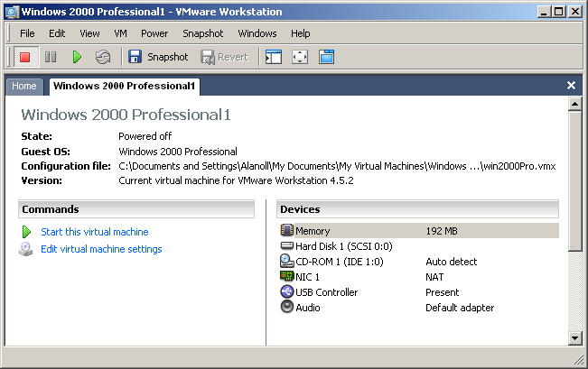Open the Windows menu
Screen dimensions: 588x369
point(257,33)
